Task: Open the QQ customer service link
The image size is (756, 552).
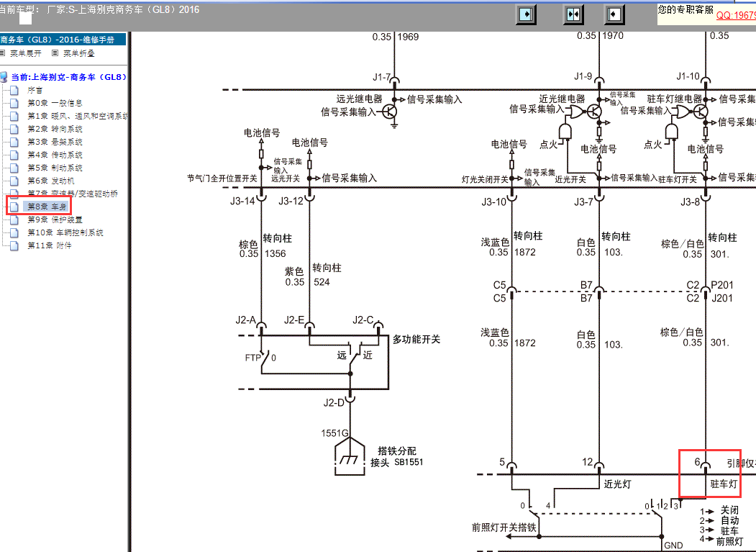Action: pyautogui.click(x=736, y=15)
